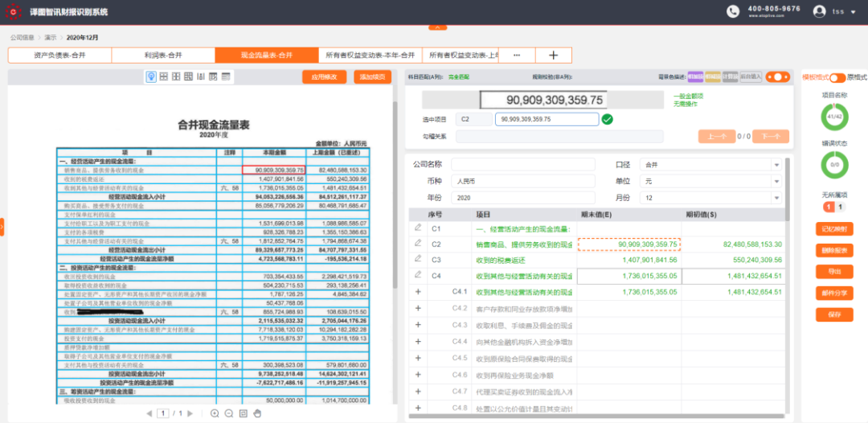Select the hand pan tool

pos(257,413)
